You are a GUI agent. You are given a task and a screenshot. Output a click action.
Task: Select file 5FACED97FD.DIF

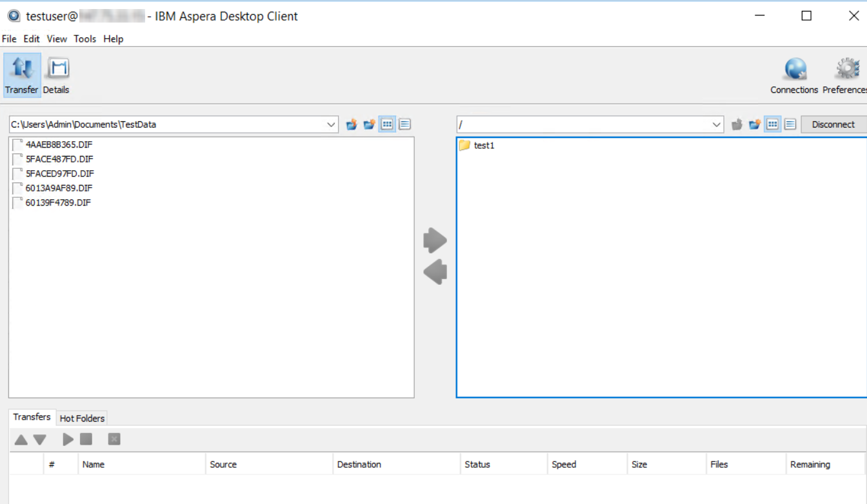click(54, 173)
